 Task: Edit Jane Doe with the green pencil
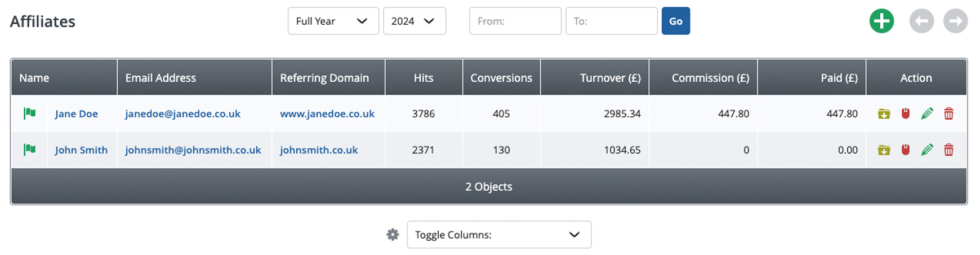(x=927, y=113)
